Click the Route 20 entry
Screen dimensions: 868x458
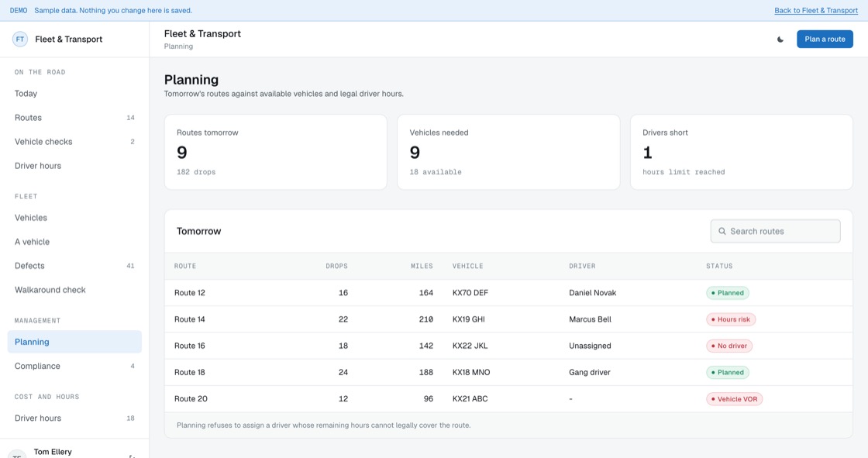point(191,399)
